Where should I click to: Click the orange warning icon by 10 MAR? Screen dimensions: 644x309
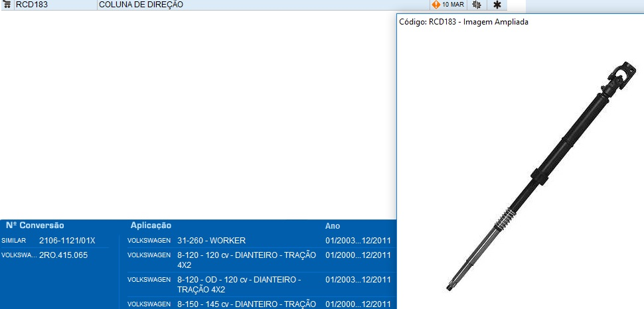(x=436, y=5)
